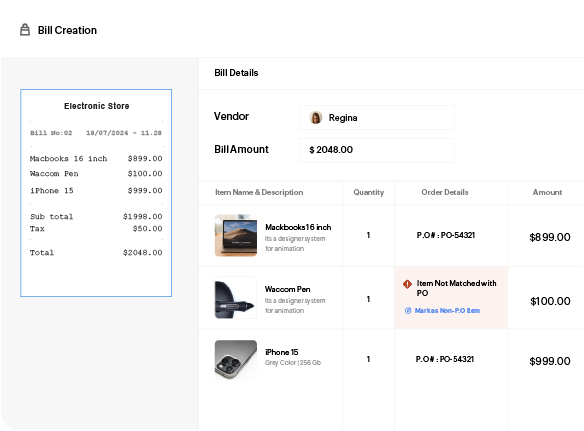Image resolution: width=584 pixels, height=431 pixels.
Task: Click the receipt Tax $50.00 line
Action: coord(96,228)
